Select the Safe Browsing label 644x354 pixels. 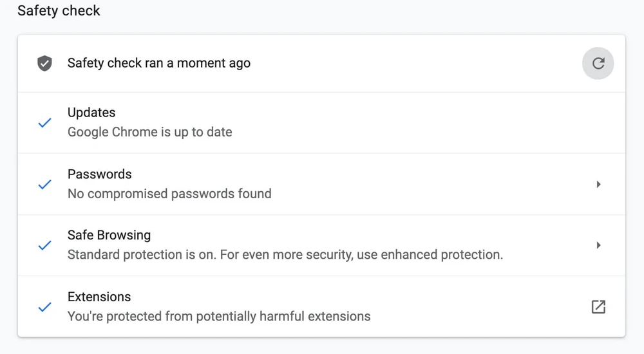click(109, 236)
